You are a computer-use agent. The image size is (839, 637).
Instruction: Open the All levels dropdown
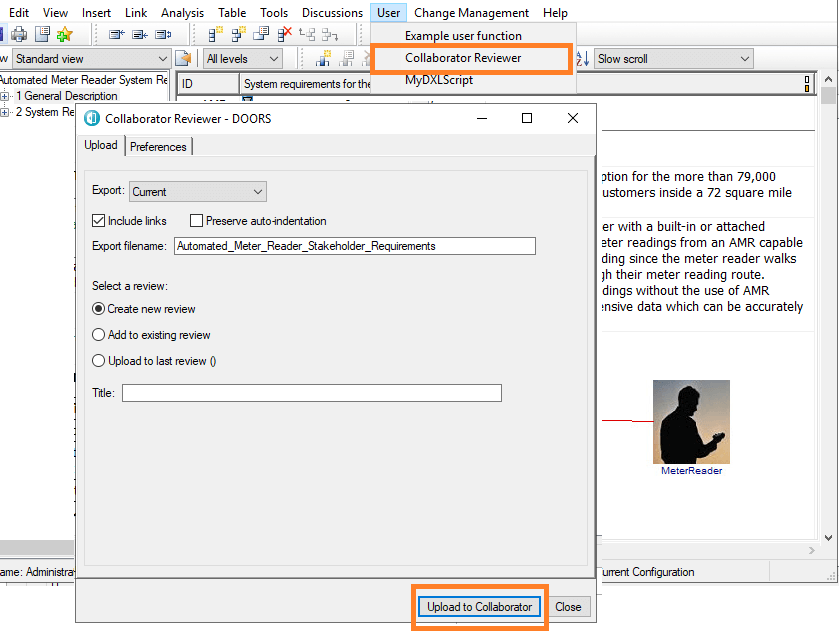(x=242, y=59)
